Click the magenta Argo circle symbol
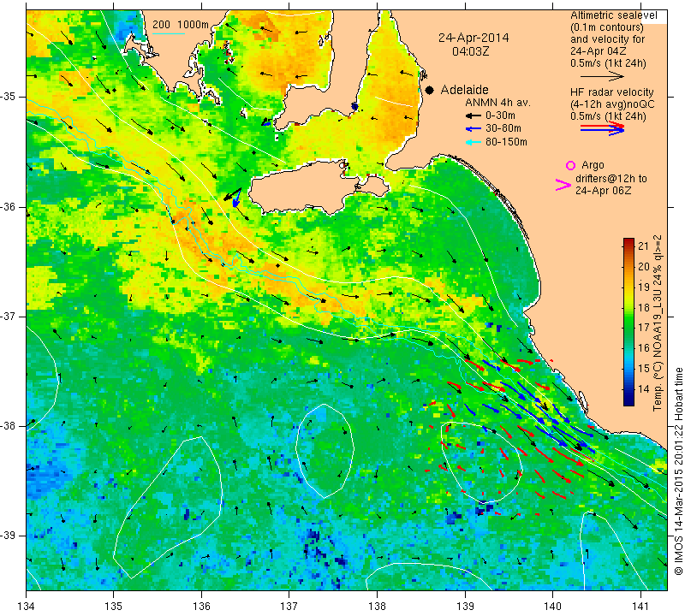 (x=570, y=165)
